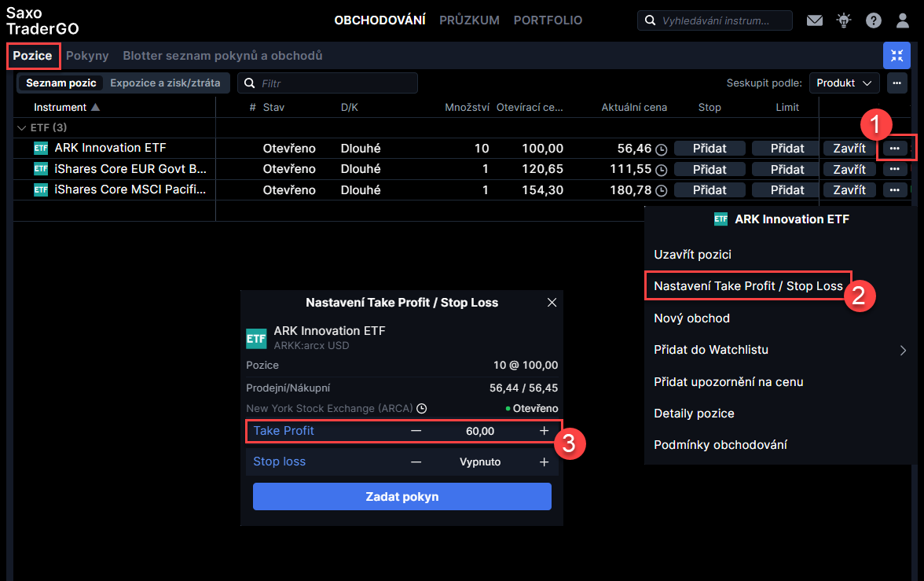Click the Take Profit value field 60,00

coord(479,431)
